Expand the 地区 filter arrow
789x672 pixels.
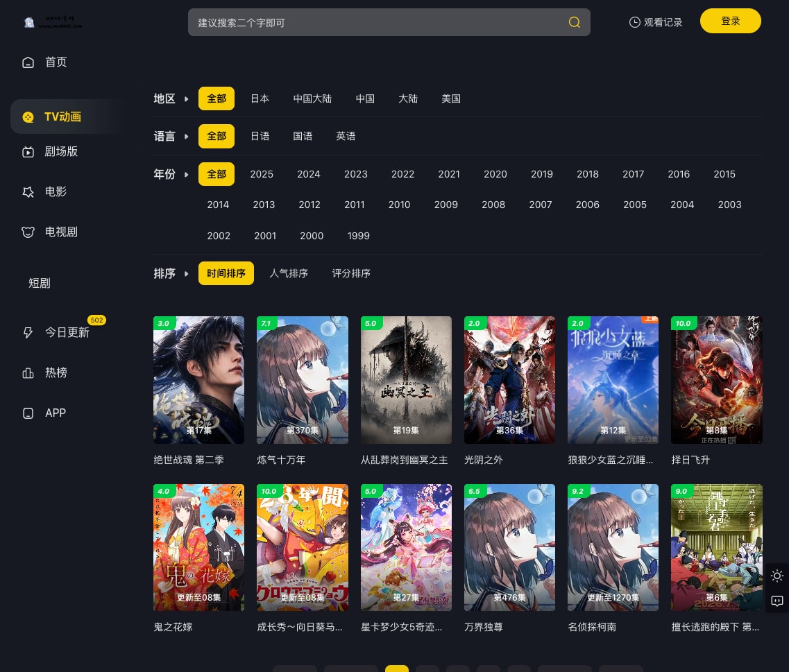point(186,99)
